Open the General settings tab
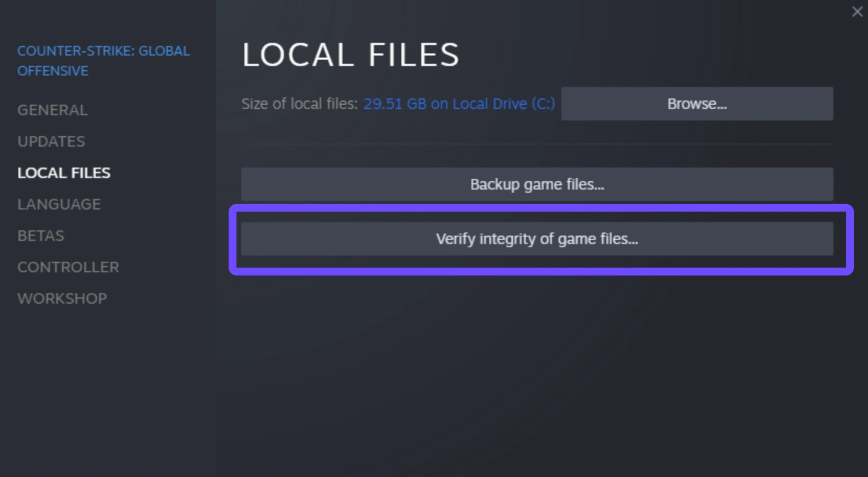Screen dimensions: 868x477 [52, 110]
